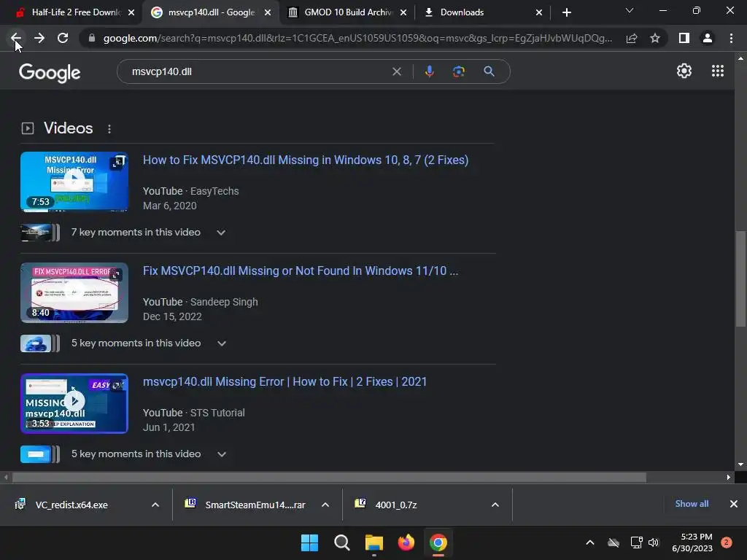
Task: Start voice search with microphone
Action: tap(429, 71)
